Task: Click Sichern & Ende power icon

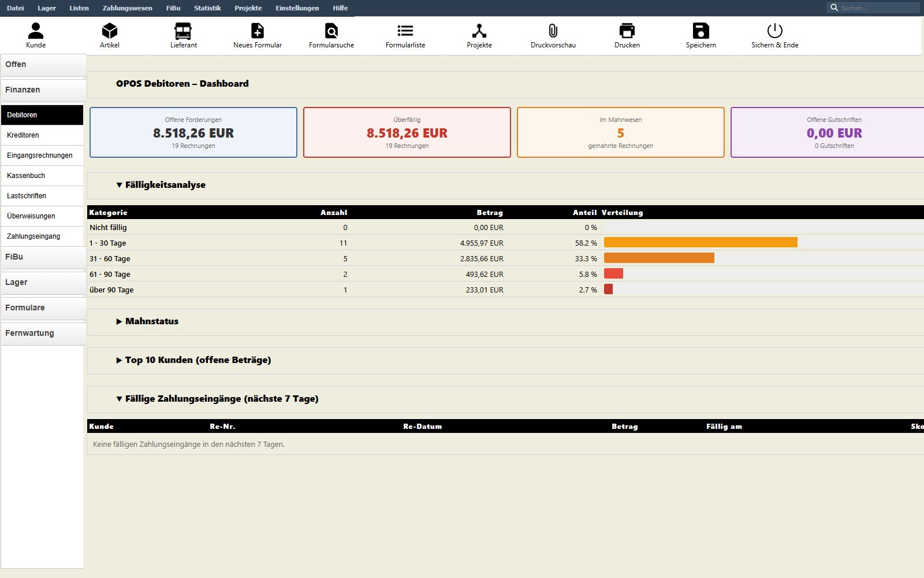Action: coord(775,31)
